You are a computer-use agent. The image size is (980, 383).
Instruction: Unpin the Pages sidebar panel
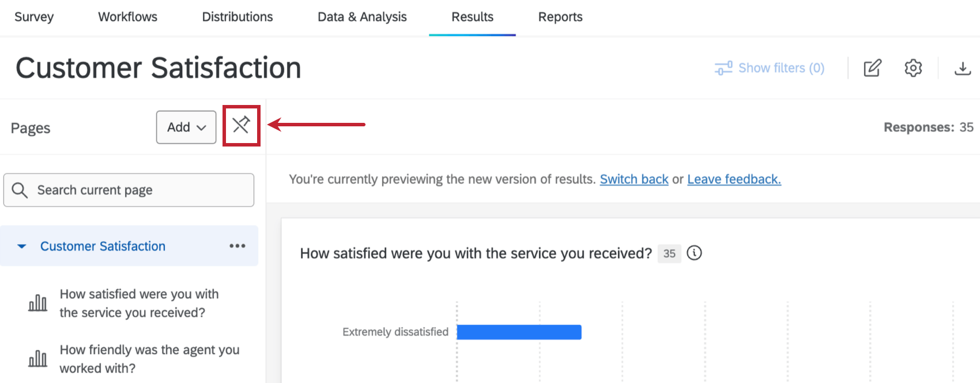241,125
